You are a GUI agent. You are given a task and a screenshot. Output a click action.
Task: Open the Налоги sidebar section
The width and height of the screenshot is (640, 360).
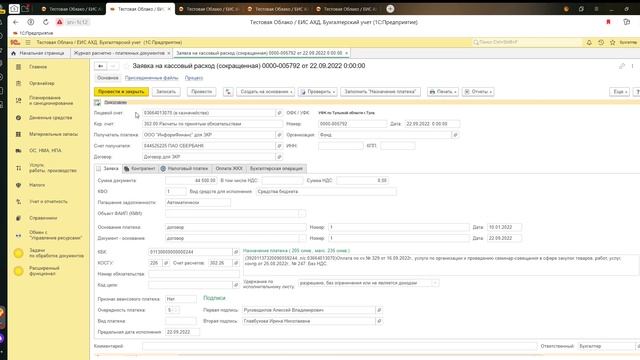(37, 185)
